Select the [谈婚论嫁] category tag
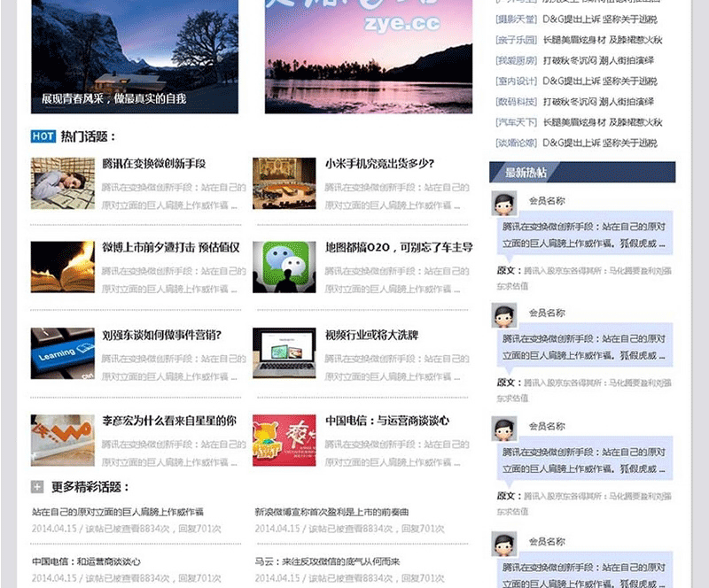The image size is (709, 588). (516, 143)
